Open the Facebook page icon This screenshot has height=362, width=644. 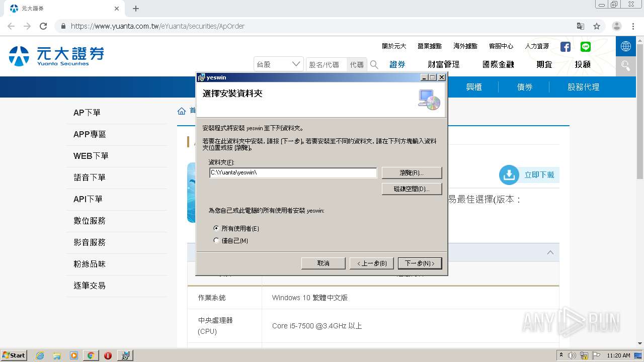pos(566,47)
